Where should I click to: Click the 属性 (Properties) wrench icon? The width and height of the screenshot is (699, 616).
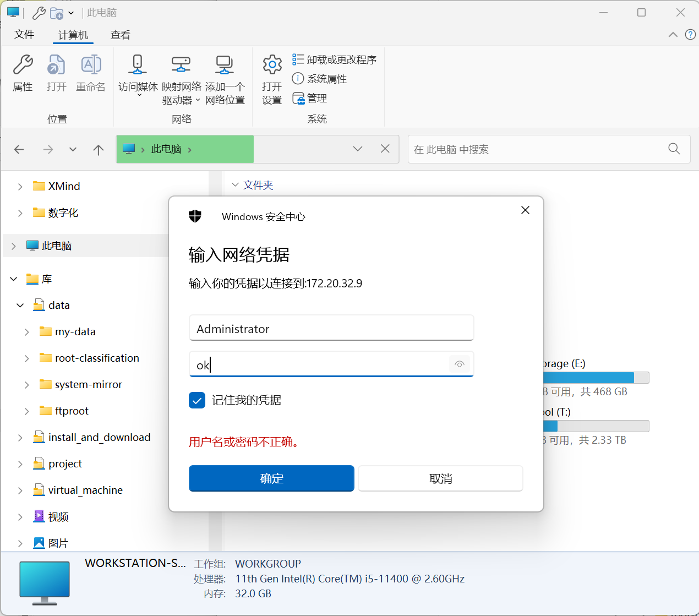(23, 65)
